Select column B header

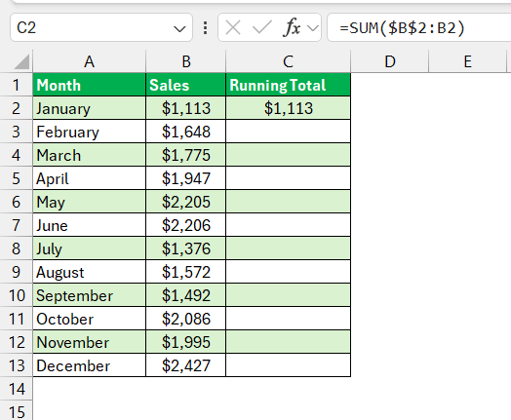(185, 61)
